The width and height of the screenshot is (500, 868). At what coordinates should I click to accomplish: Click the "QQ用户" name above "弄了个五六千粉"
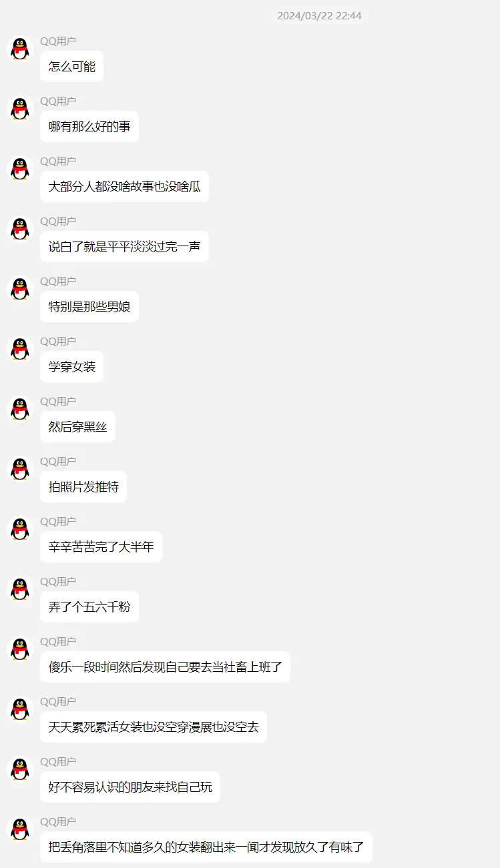pyautogui.click(x=58, y=581)
